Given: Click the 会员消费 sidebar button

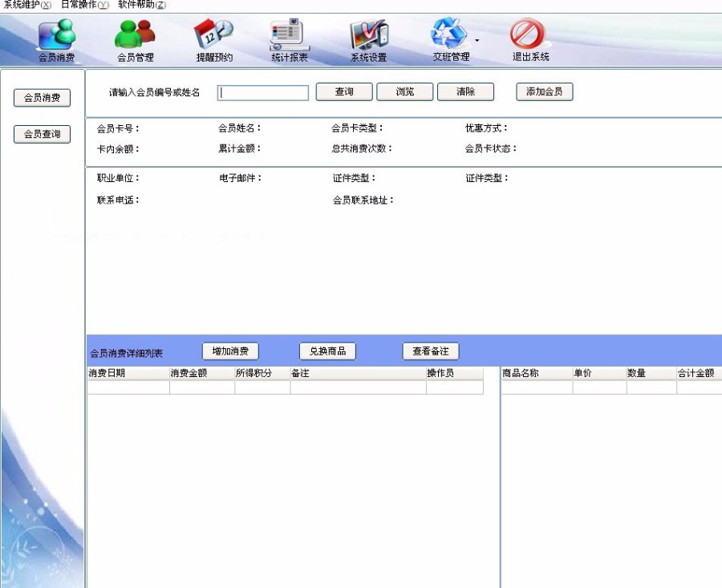Looking at the screenshot, I should [42, 98].
